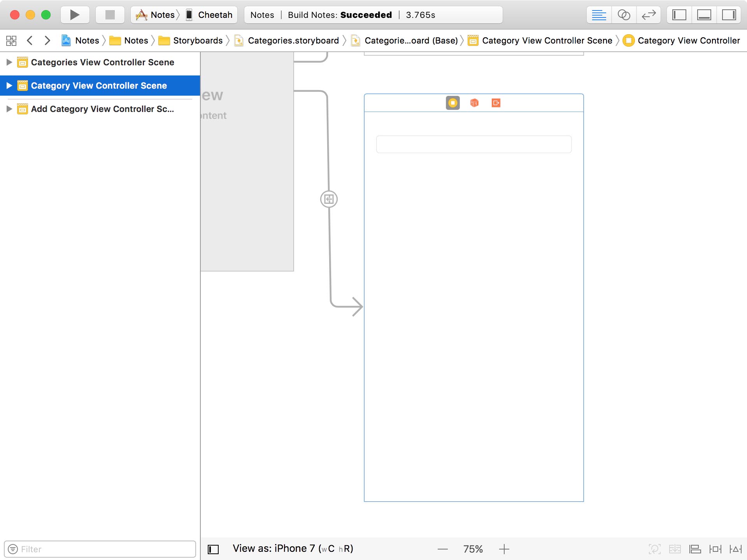Click the View as: iPhone 7 button

[x=293, y=548]
